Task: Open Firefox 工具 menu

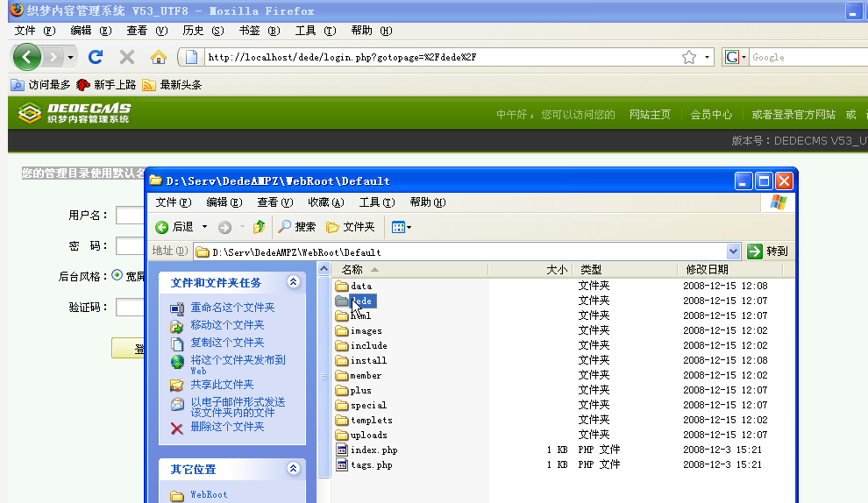Action: click(x=316, y=31)
